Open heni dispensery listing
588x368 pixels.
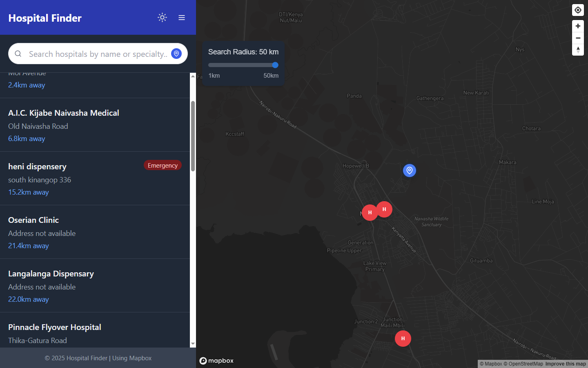pos(95,178)
